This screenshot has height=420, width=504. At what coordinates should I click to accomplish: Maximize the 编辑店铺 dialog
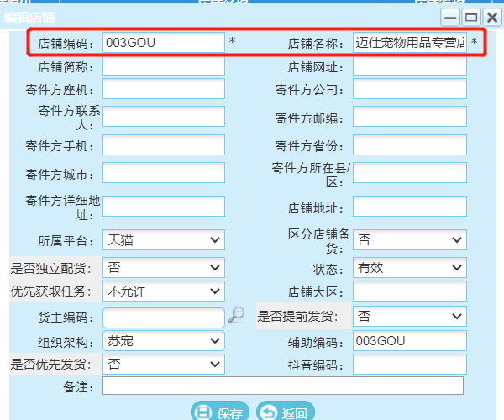pyautogui.click(x=471, y=17)
